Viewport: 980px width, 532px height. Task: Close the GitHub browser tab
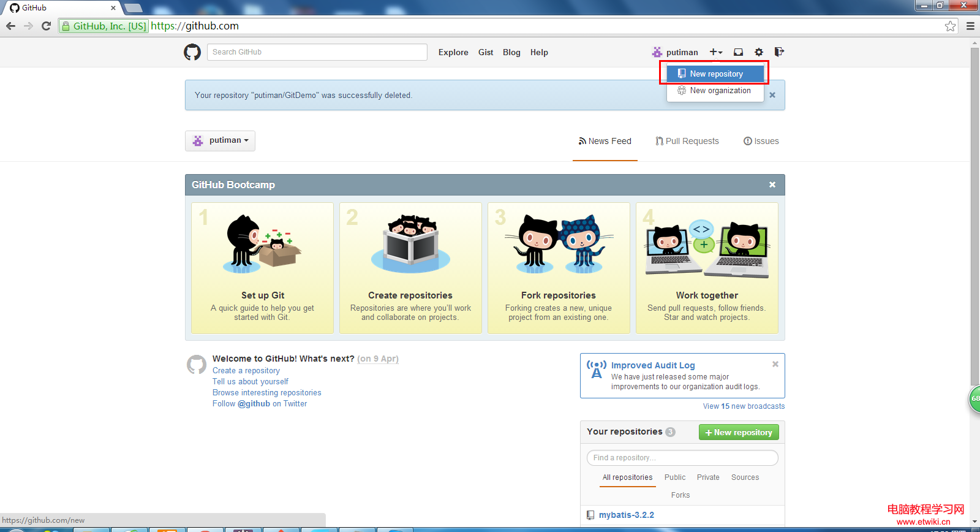[x=113, y=8]
